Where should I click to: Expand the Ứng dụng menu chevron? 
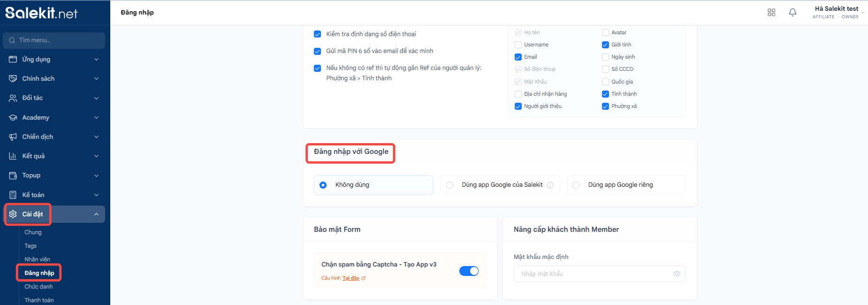96,60
